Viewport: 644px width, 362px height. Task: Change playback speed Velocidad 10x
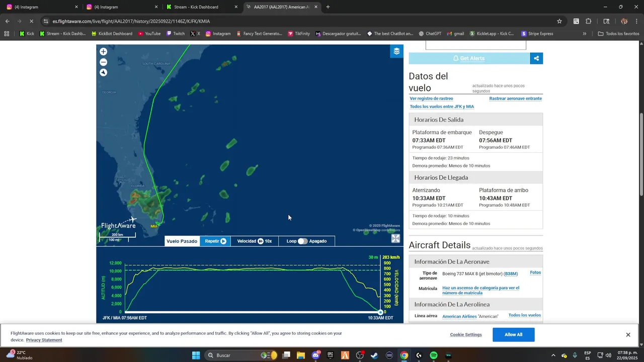255,241
